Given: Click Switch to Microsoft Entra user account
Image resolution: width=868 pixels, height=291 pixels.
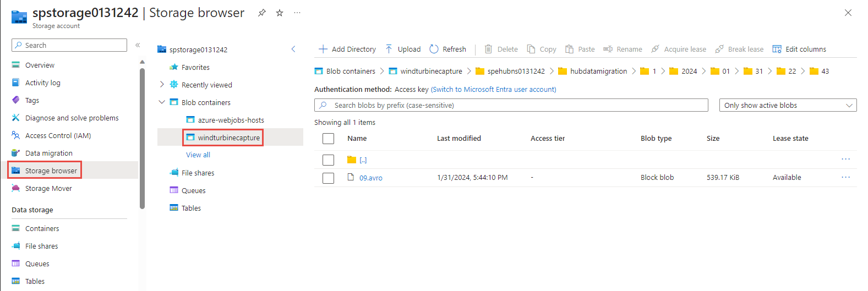Looking at the screenshot, I should (x=494, y=89).
